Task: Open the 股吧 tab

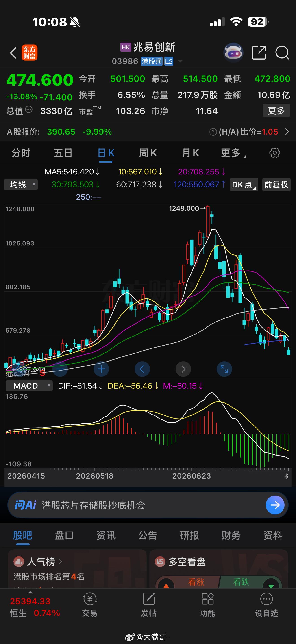Action: 22,535
